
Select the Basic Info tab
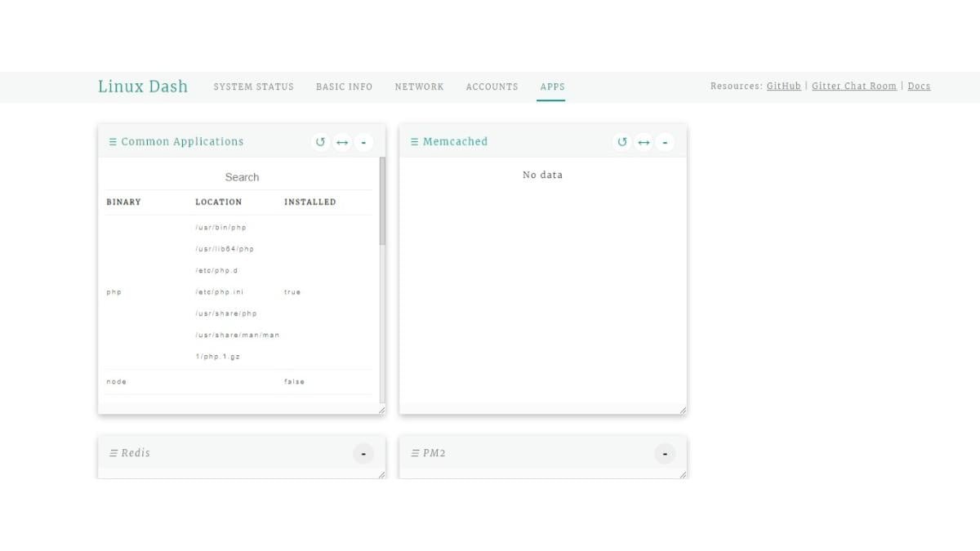pos(344,87)
